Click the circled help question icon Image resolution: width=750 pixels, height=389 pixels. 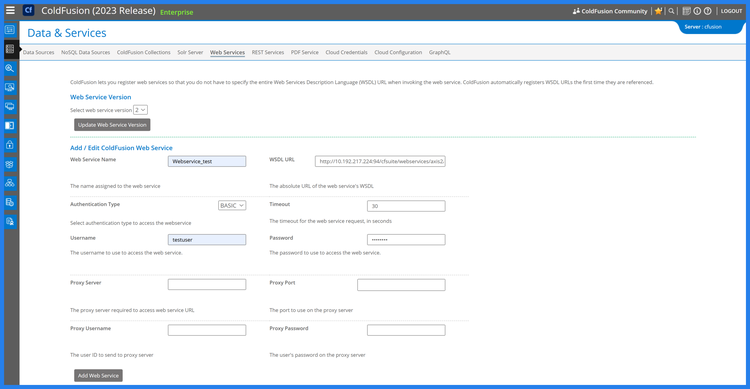pyautogui.click(x=707, y=11)
